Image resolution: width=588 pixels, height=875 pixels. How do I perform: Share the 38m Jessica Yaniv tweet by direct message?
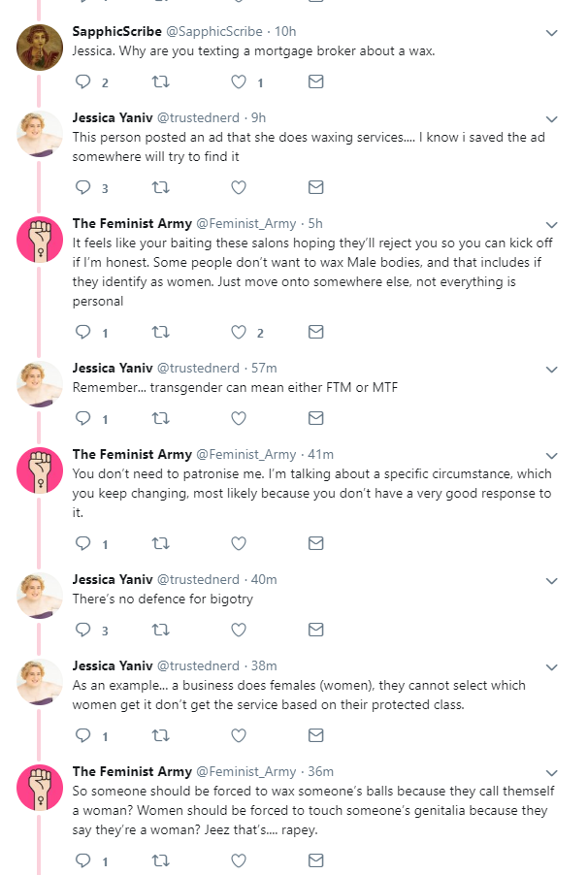(316, 735)
